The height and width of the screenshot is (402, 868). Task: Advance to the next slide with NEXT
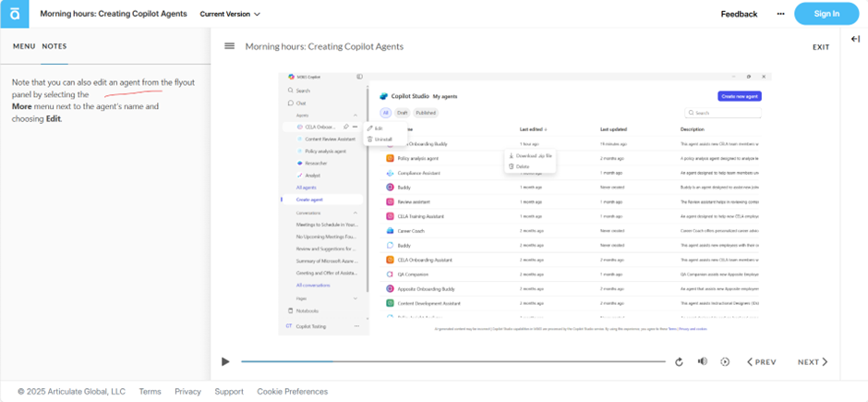[813, 362]
